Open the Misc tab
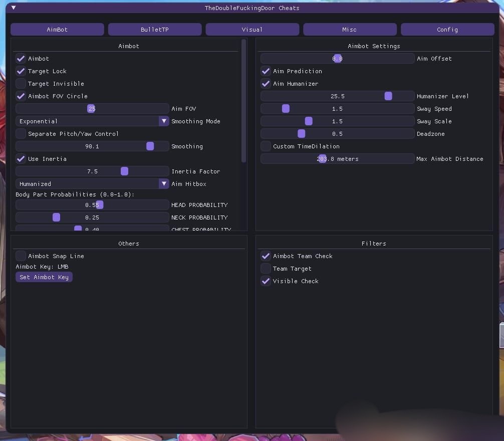 click(x=350, y=30)
